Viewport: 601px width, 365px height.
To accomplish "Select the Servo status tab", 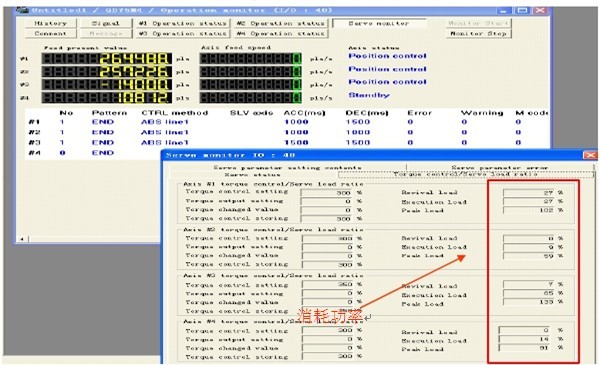I will (253, 174).
